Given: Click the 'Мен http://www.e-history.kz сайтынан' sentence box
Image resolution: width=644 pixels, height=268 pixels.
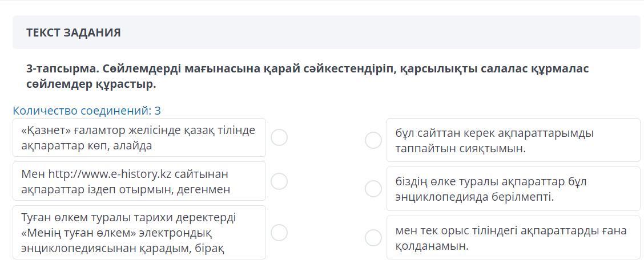Looking at the screenshot, I should [139, 181].
